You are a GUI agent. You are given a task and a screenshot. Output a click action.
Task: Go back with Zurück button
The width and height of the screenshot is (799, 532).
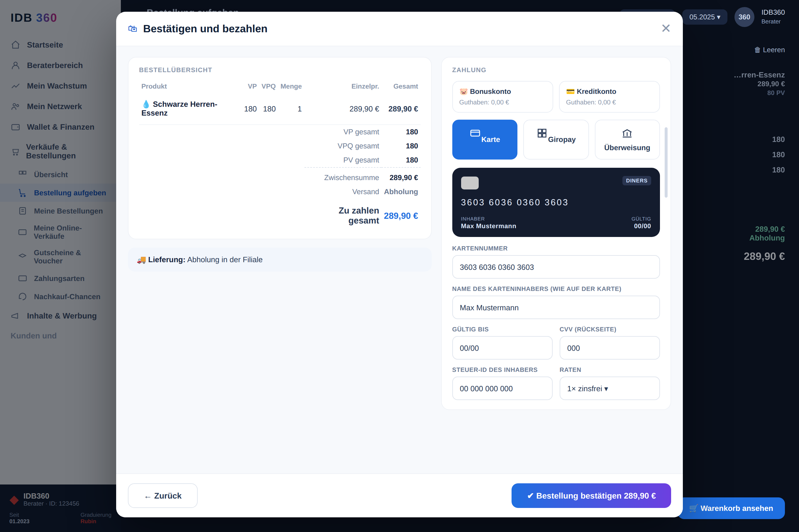pos(162,495)
